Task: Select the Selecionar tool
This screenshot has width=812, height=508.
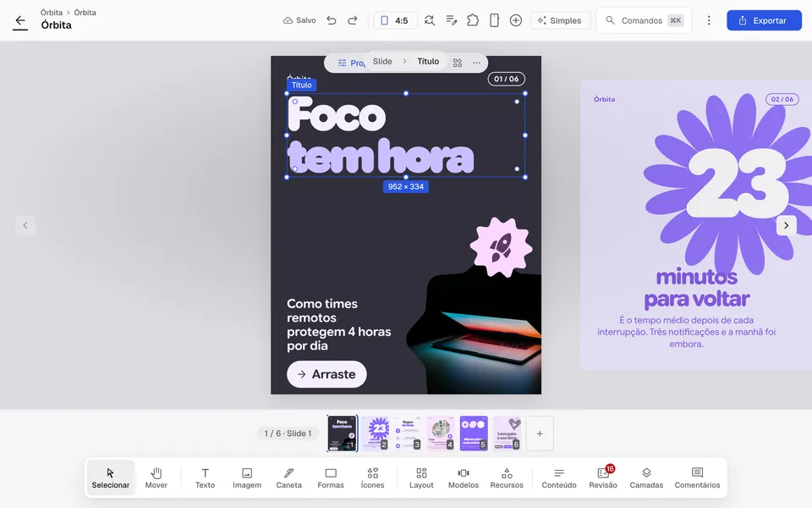Action: (x=110, y=478)
